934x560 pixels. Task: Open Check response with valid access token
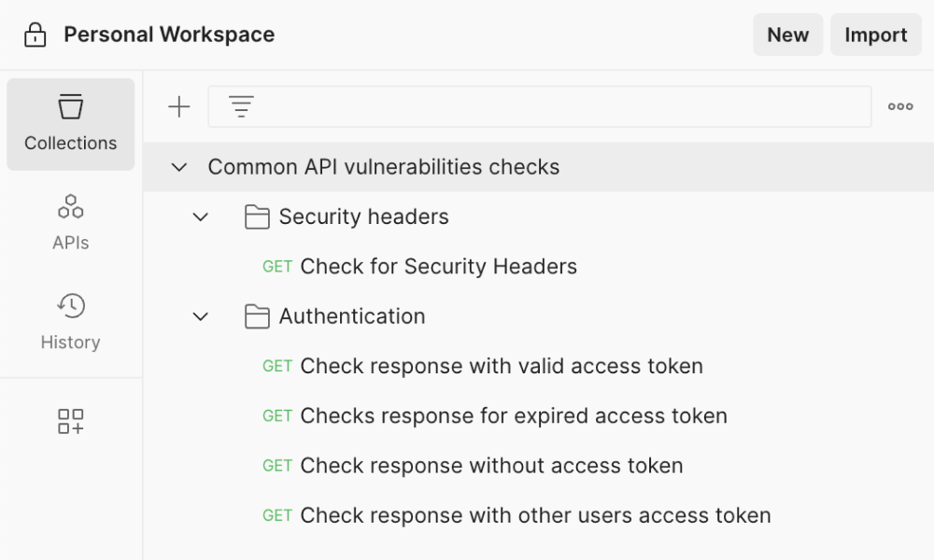click(501, 367)
